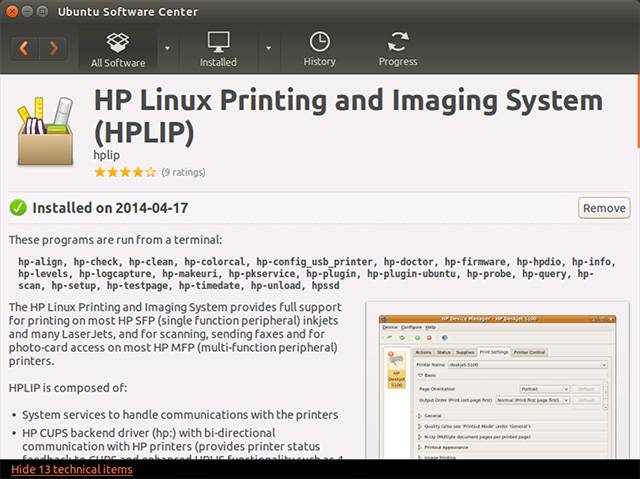
Task: Click the green installed checkmark icon
Action: [x=18, y=208]
